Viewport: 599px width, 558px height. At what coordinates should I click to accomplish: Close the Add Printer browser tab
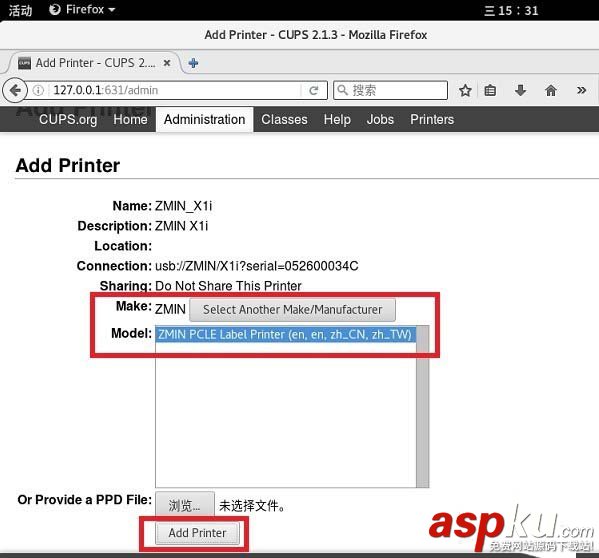[x=167, y=63]
